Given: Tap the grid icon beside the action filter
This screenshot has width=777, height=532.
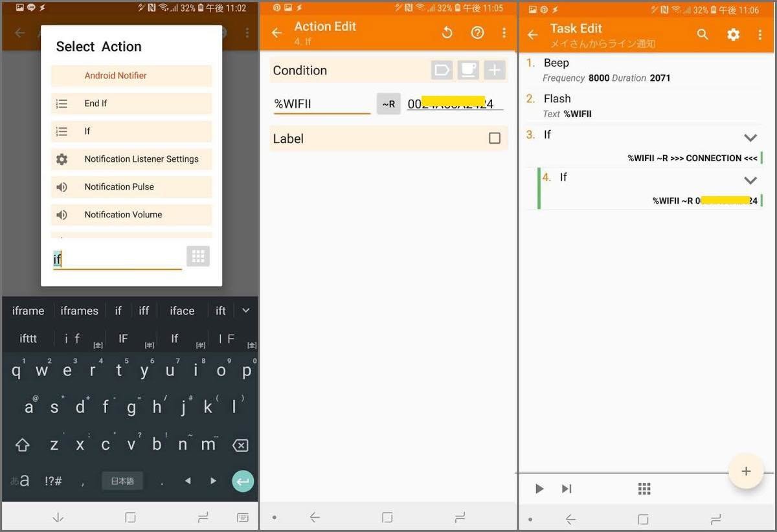Looking at the screenshot, I should 198,256.
